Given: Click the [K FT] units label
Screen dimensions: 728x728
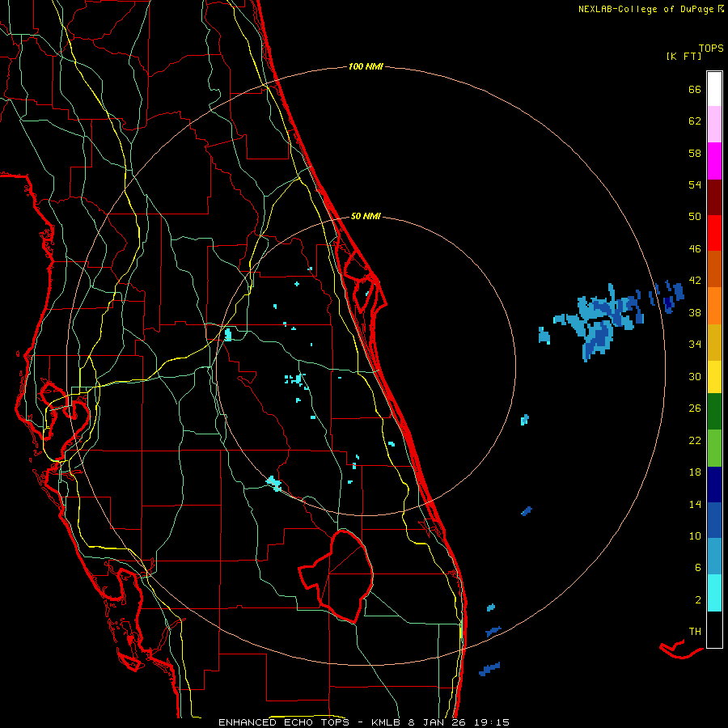Looking at the screenshot, I should (x=684, y=56).
